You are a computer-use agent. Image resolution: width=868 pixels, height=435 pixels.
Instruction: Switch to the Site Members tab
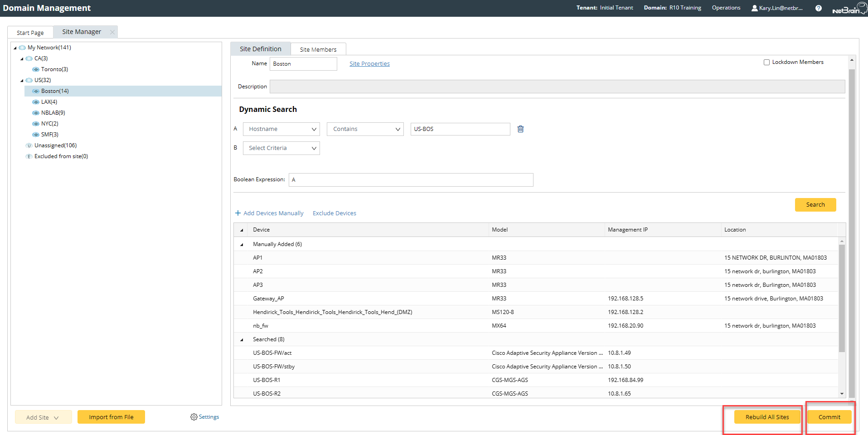(x=318, y=49)
